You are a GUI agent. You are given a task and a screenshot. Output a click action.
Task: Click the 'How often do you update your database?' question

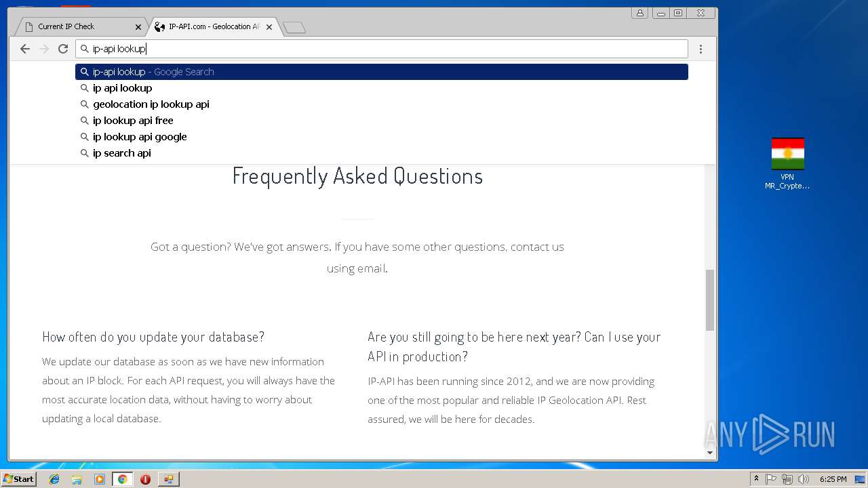153,337
